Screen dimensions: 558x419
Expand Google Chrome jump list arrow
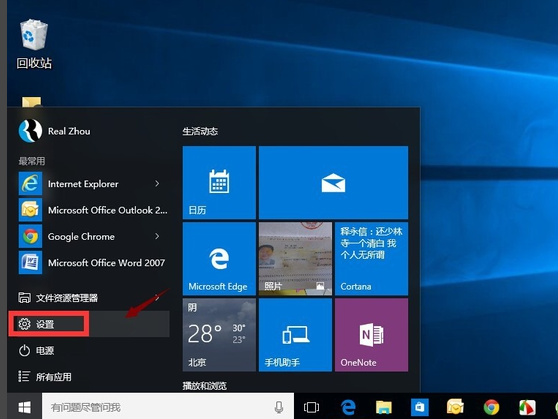point(157,236)
